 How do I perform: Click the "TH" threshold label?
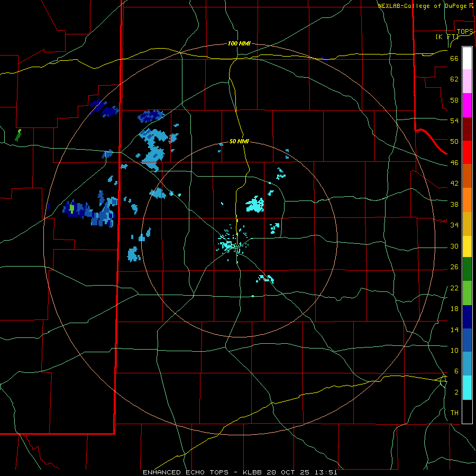pyautogui.click(x=454, y=413)
